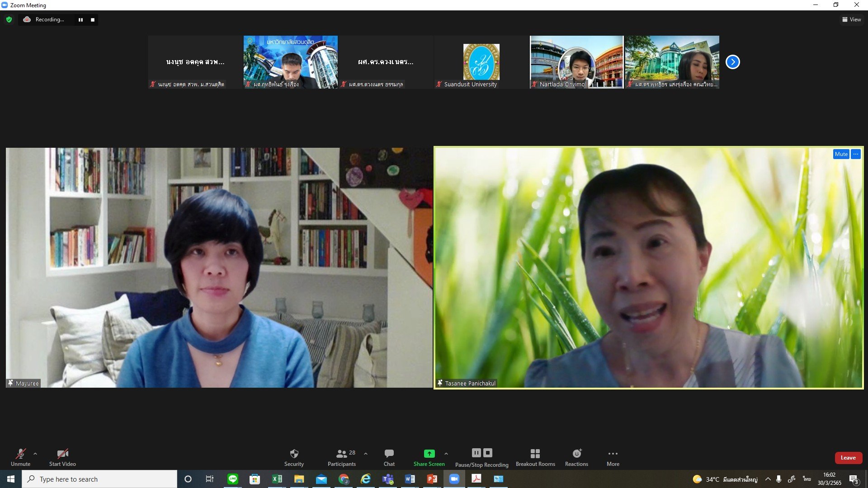The image size is (868, 488).
Task: Click the red Leave button
Action: [x=848, y=458]
